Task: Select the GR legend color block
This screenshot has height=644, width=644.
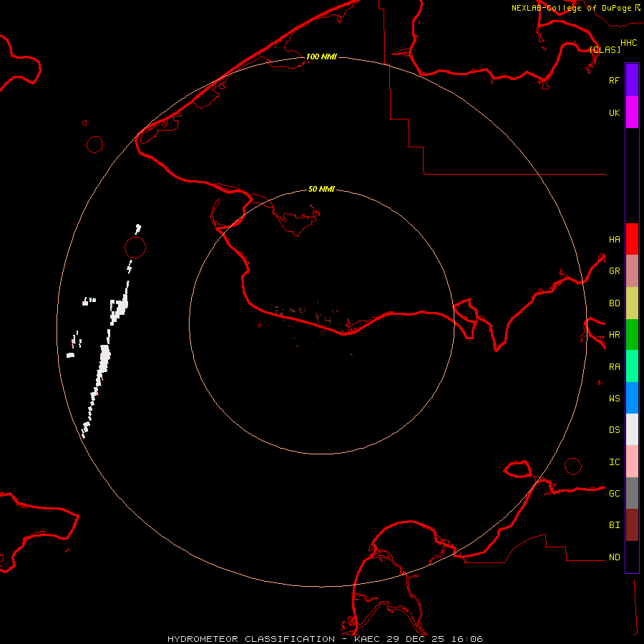Action: (x=632, y=270)
